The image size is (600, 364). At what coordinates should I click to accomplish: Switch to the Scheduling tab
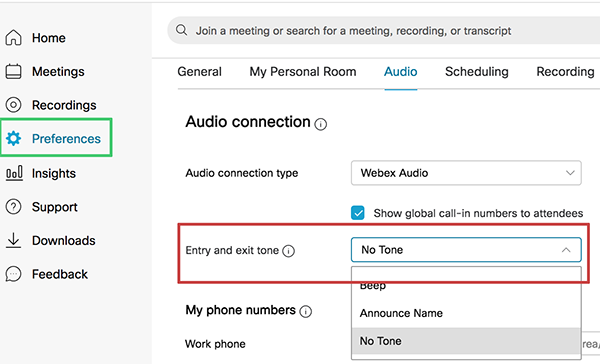click(x=477, y=72)
